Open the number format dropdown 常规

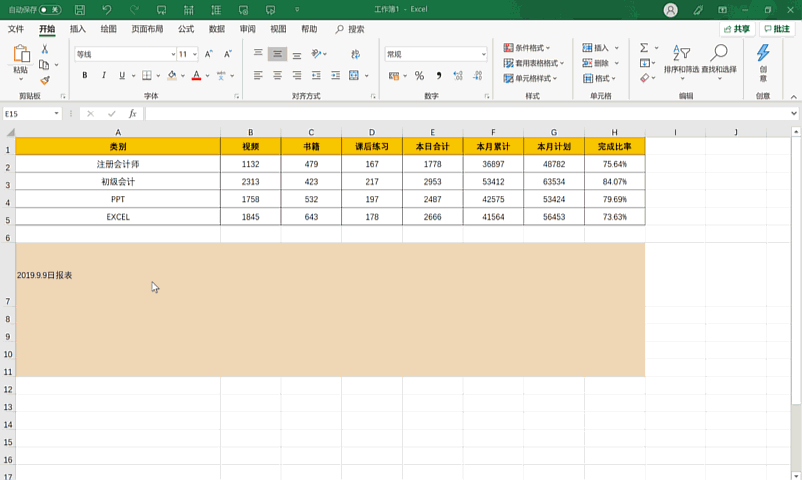click(x=483, y=54)
